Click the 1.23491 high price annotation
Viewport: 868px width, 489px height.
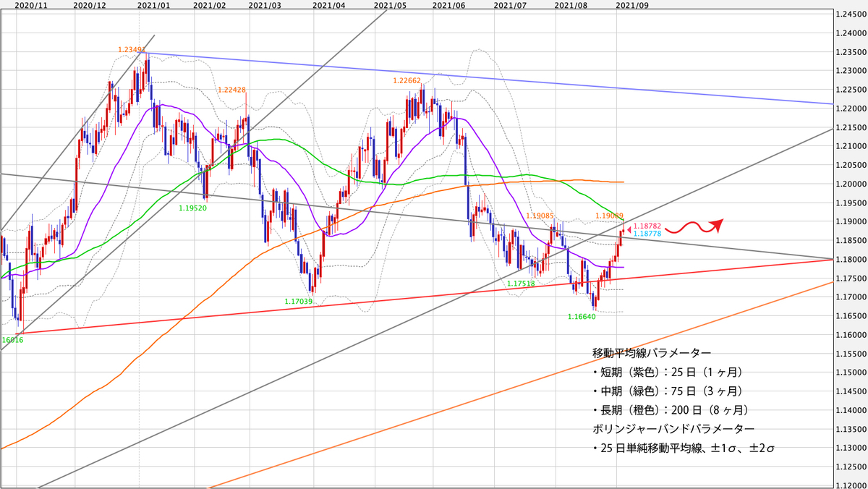coord(132,50)
